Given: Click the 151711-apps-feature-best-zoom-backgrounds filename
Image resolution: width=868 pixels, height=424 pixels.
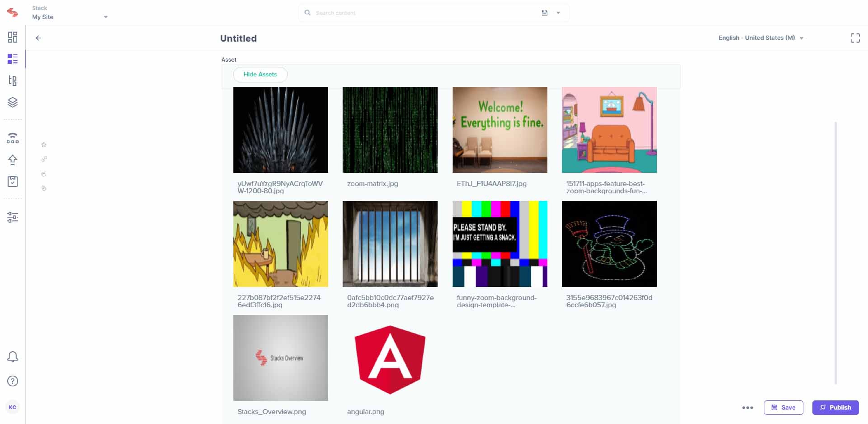Looking at the screenshot, I should [x=606, y=187].
